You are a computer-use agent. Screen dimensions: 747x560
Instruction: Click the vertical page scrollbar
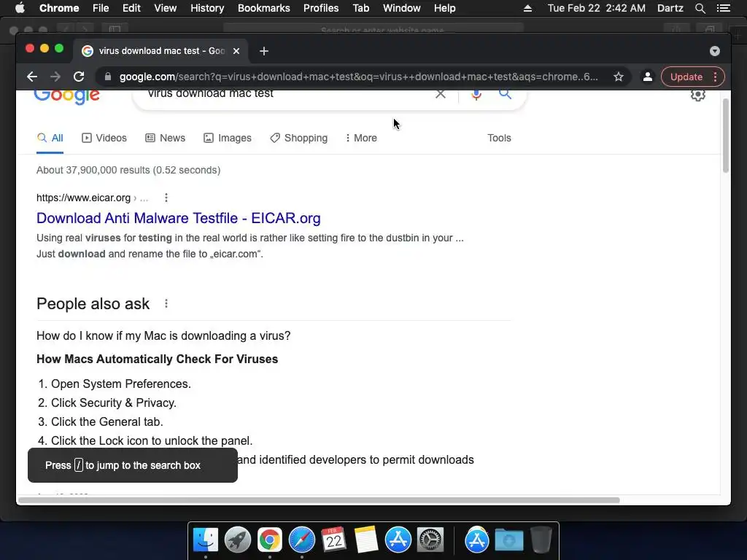pos(726,136)
